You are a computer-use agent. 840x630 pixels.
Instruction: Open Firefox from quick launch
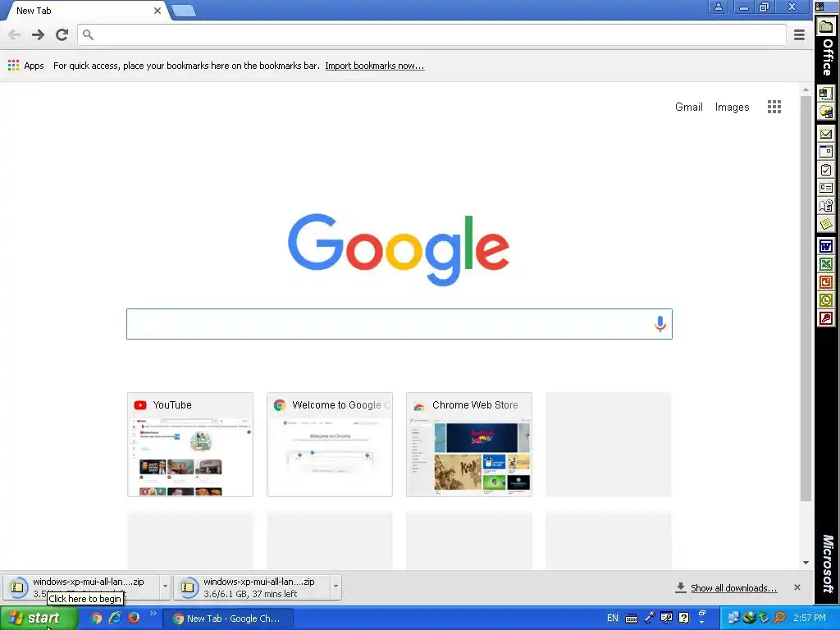tap(134, 618)
